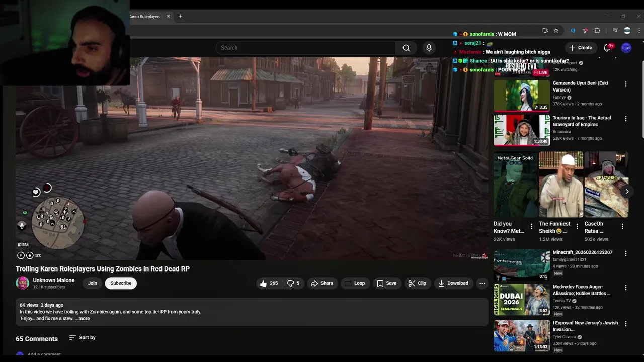Open I Exposed New Jersey's Jewish Invasion title
This screenshot has height=362, width=644.
point(585,326)
